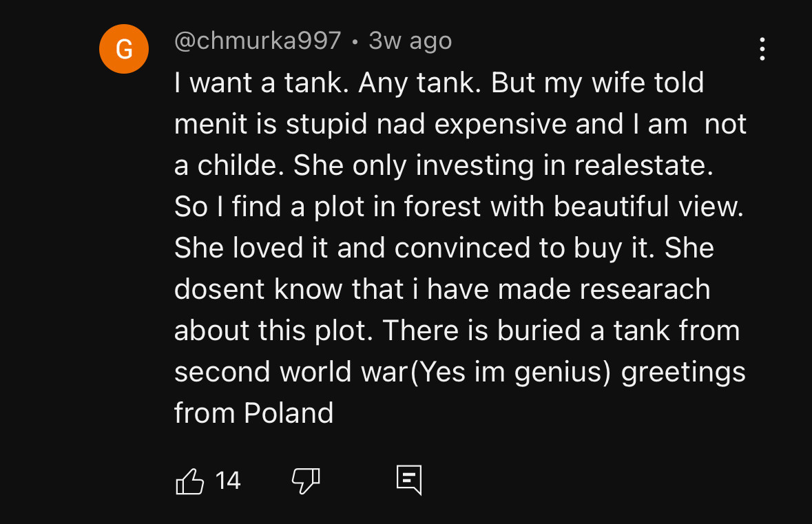Viewport: 812px width, 524px height.
Task: Open the orange G profile avatar
Action: [124, 49]
